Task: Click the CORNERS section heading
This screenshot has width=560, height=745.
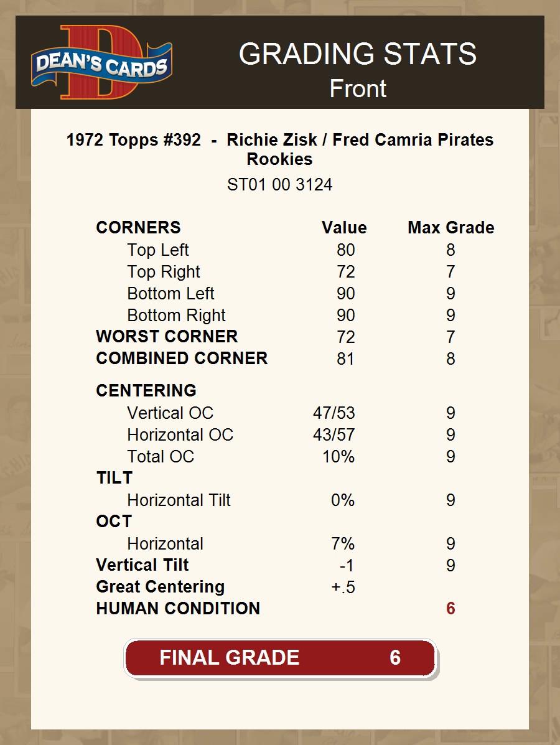Action: click(138, 228)
